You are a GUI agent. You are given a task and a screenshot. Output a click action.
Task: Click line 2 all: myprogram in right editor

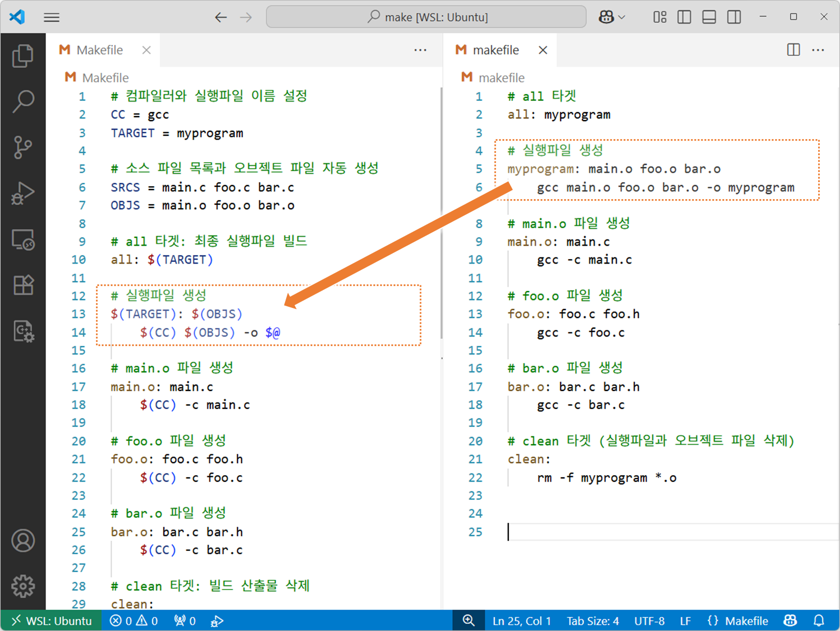[x=559, y=114]
